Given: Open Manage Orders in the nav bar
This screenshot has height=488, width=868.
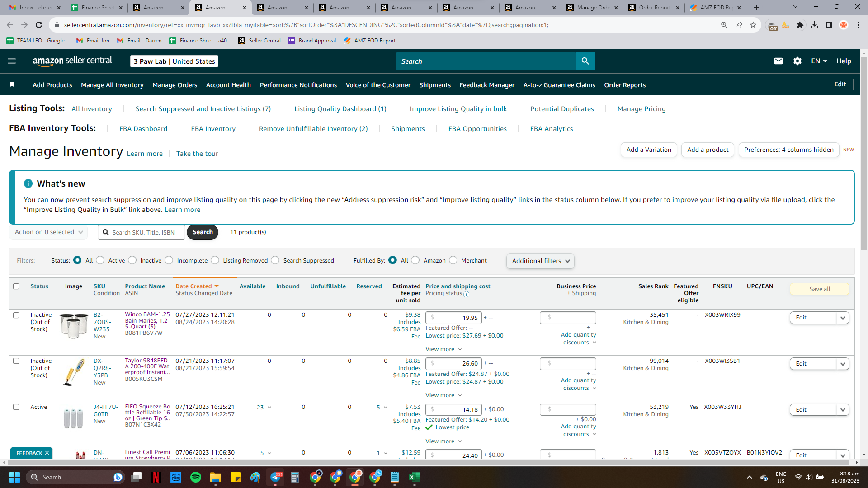Looking at the screenshot, I should coord(175,85).
